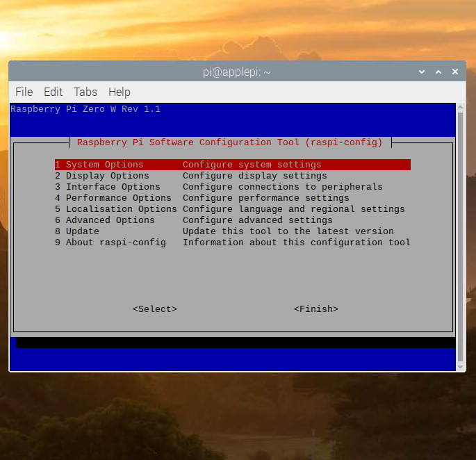The height and width of the screenshot is (460, 476).
Task: Select 1 System Options entry
Action: coord(233,165)
